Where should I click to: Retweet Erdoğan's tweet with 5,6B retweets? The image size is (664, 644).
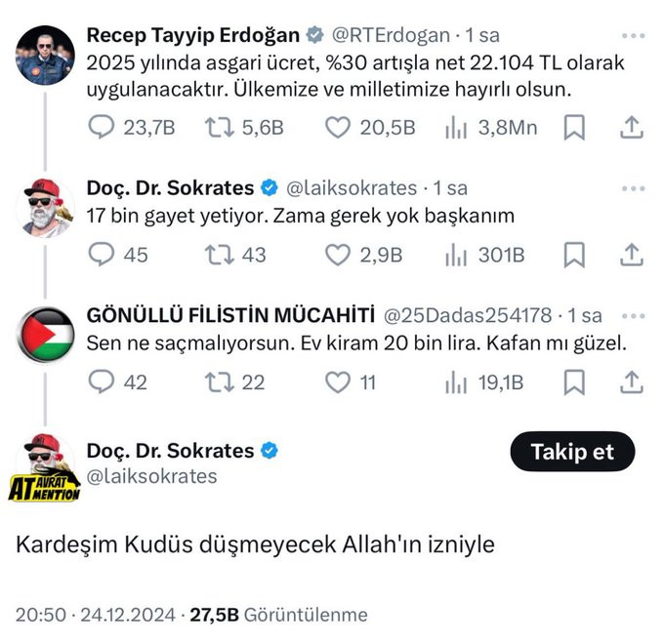click(x=220, y=127)
